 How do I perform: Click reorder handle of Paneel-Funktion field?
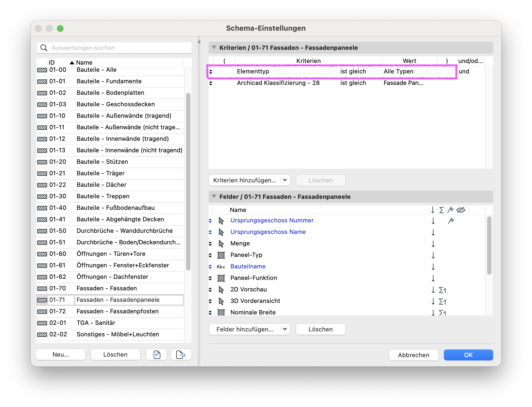tap(210, 278)
